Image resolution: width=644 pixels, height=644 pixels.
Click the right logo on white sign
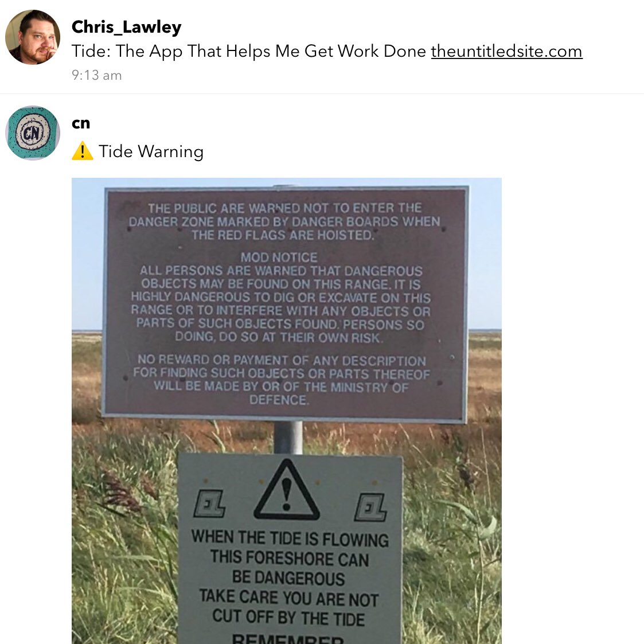tap(370, 508)
